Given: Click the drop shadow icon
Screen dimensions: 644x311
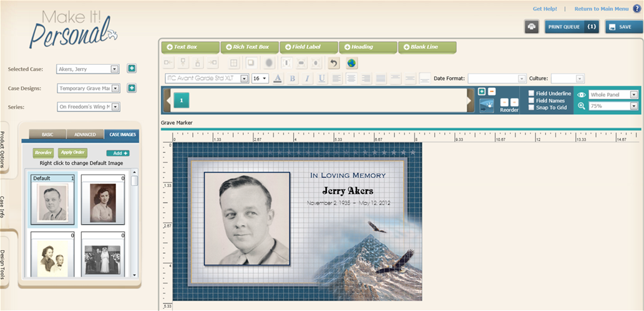Looking at the screenshot, I should (250, 63).
